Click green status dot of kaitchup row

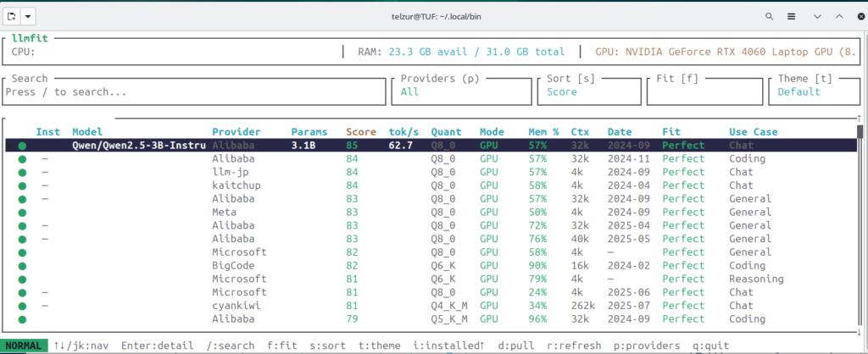tap(22, 185)
